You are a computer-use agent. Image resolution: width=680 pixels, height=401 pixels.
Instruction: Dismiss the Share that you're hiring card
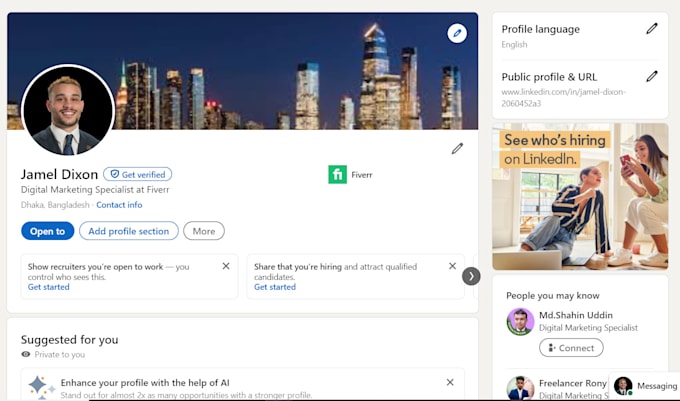click(452, 266)
